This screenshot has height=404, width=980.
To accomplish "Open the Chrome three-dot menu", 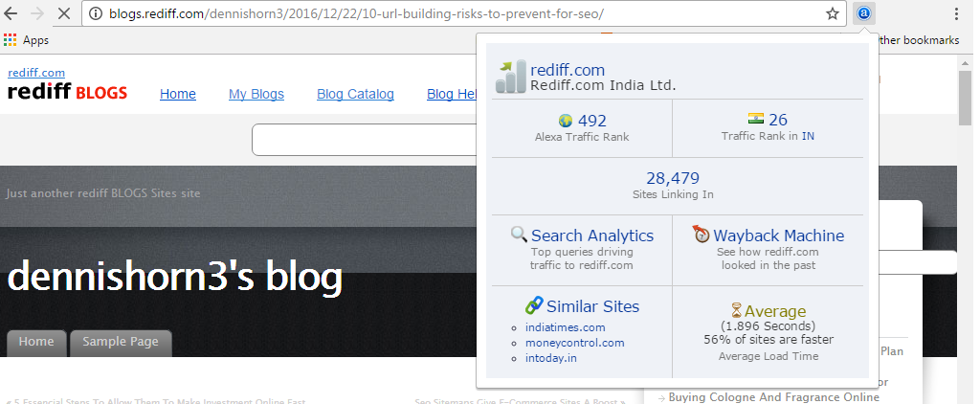I will 956,13.
